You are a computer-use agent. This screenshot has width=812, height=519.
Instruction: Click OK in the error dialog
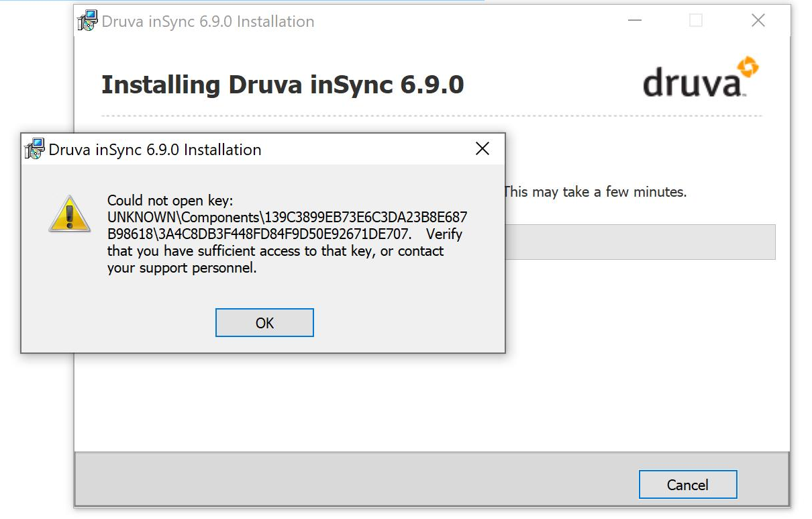[264, 323]
